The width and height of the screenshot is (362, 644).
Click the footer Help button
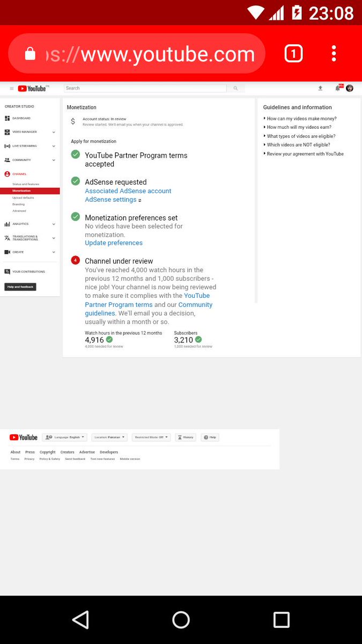210,437
